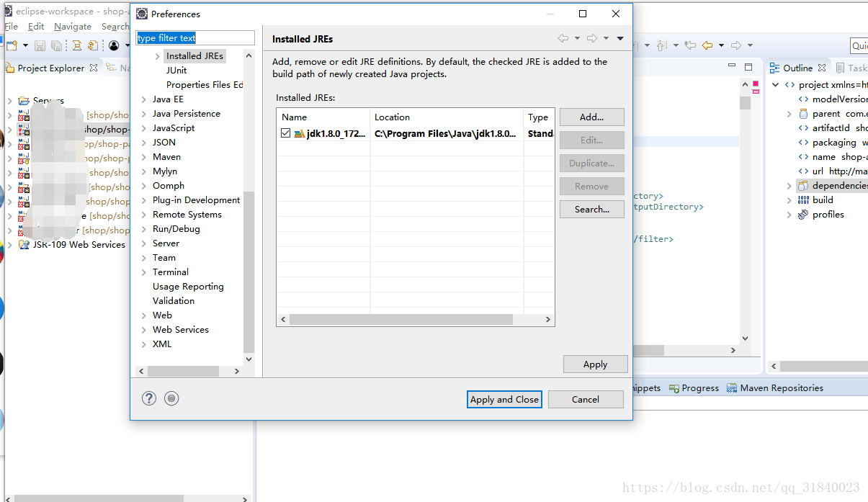Collapse the project xmlns node in Outline
The width and height of the screenshot is (868, 502).
pyautogui.click(x=776, y=85)
